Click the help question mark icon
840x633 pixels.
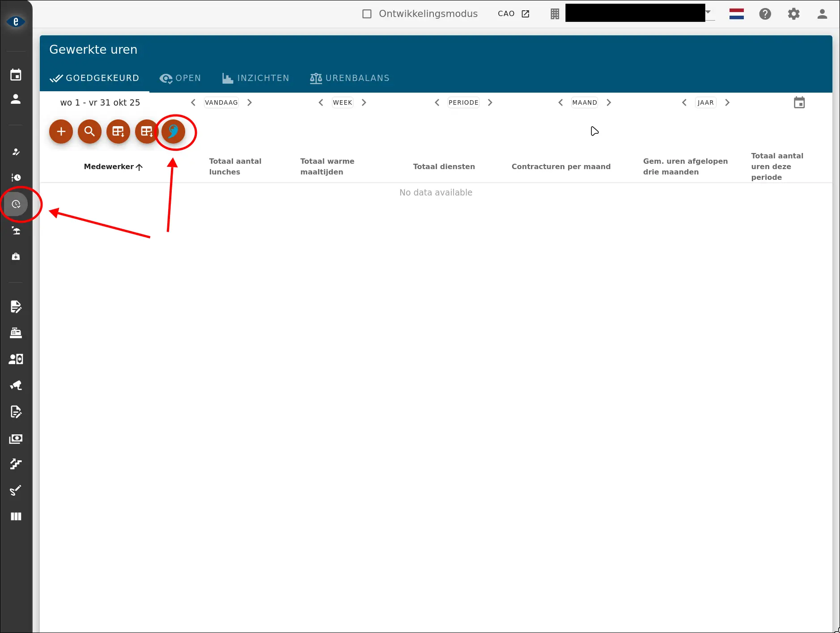pyautogui.click(x=765, y=14)
